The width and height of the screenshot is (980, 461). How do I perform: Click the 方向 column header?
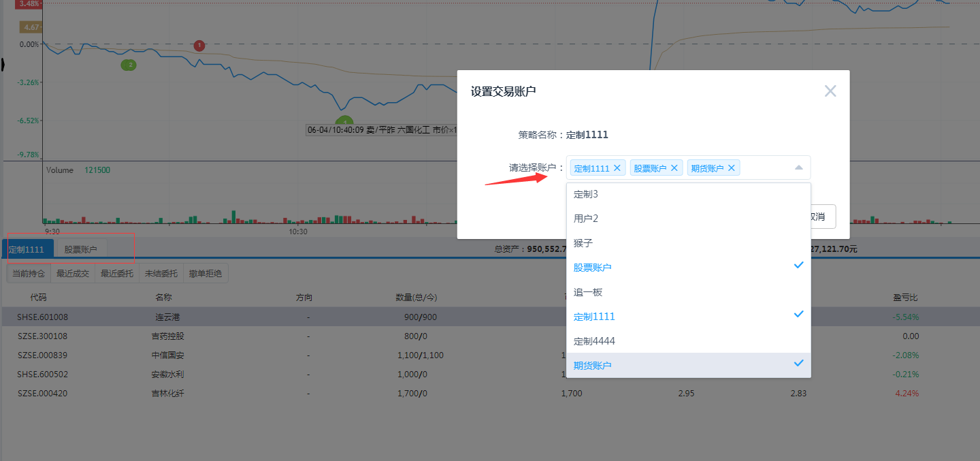pos(304,298)
